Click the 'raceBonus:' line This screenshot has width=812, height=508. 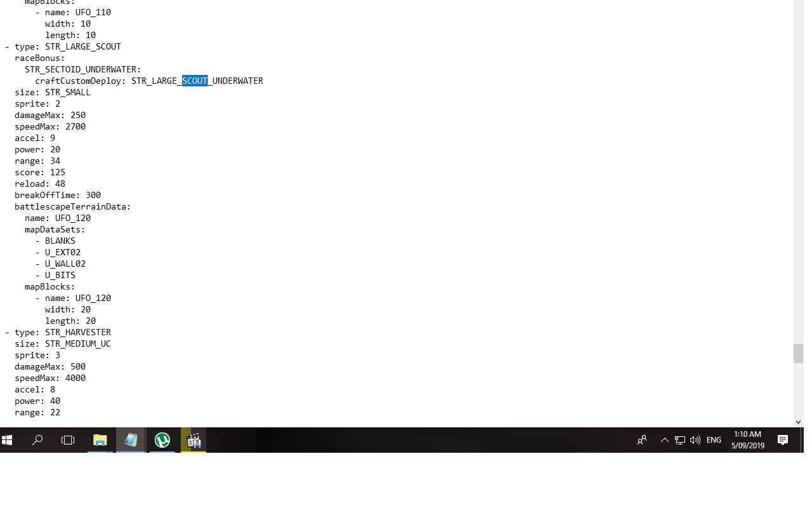40,58
